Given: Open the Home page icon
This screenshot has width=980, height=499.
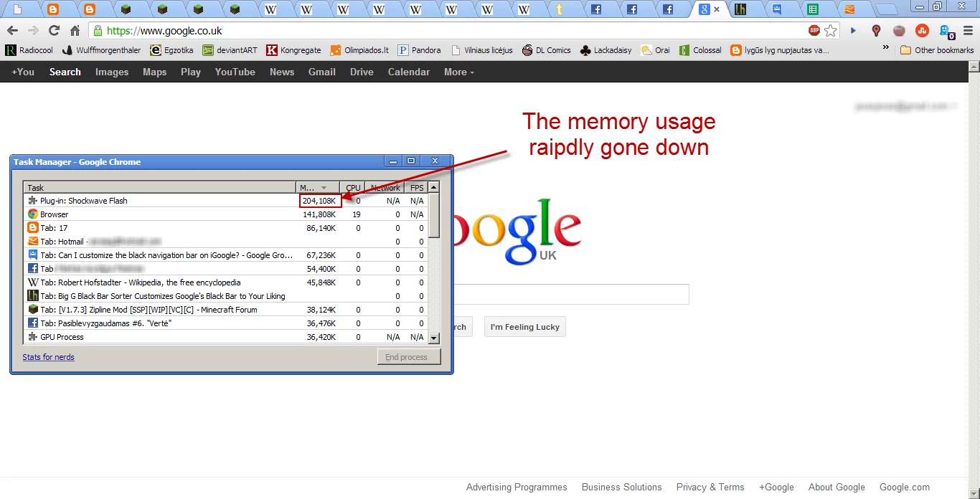Looking at the screenshot, I should click(75, 31).
